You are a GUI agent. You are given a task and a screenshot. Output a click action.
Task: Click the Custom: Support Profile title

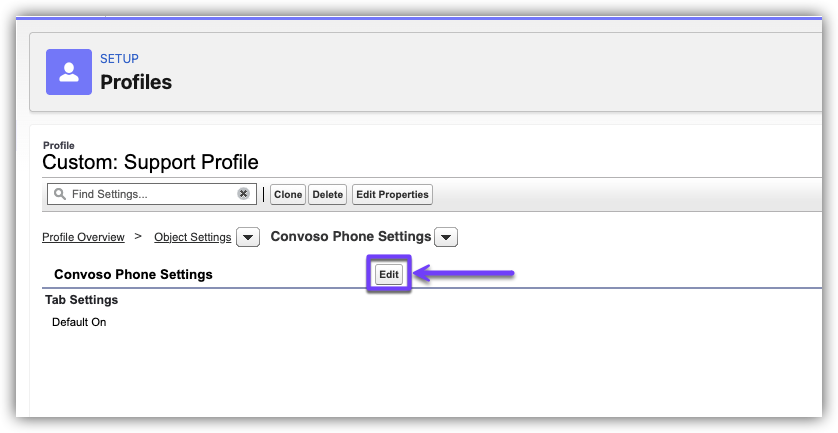coord(150,162)
